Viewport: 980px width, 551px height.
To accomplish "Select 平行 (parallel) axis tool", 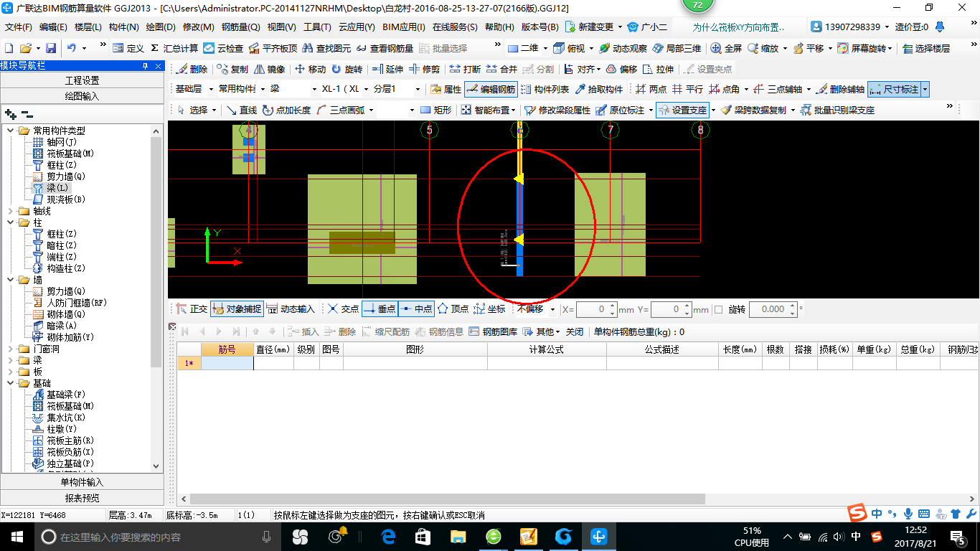I will tap(687, 90).
